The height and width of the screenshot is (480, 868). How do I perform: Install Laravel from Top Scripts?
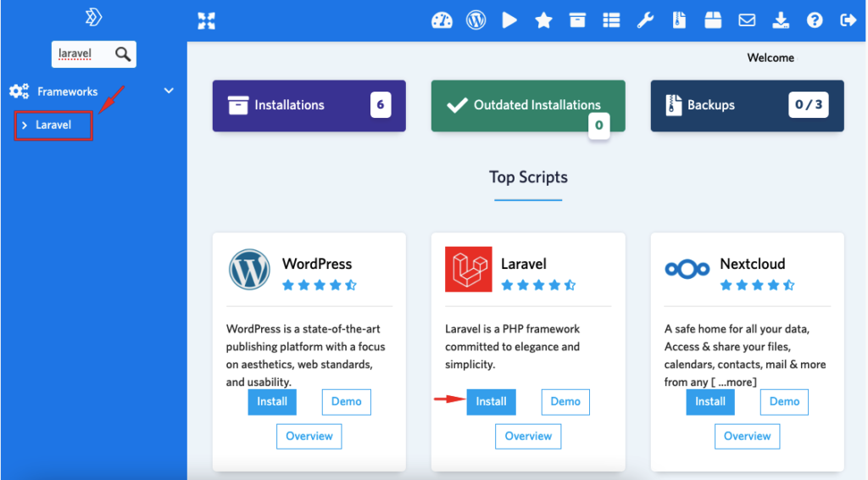click(x=491, y=402)
